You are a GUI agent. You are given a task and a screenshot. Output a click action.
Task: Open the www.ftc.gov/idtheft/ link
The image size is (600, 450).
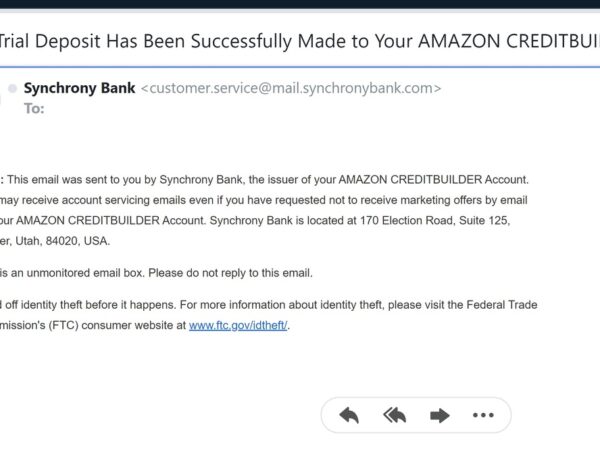pyautogui.click(x=238, y=326)
